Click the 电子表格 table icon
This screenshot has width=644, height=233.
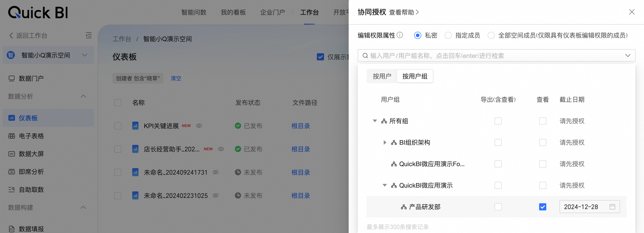(x=11, y=136)
